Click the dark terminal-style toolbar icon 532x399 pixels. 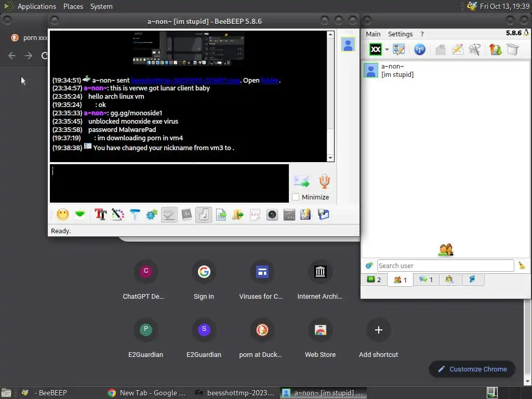coord(289,215)
